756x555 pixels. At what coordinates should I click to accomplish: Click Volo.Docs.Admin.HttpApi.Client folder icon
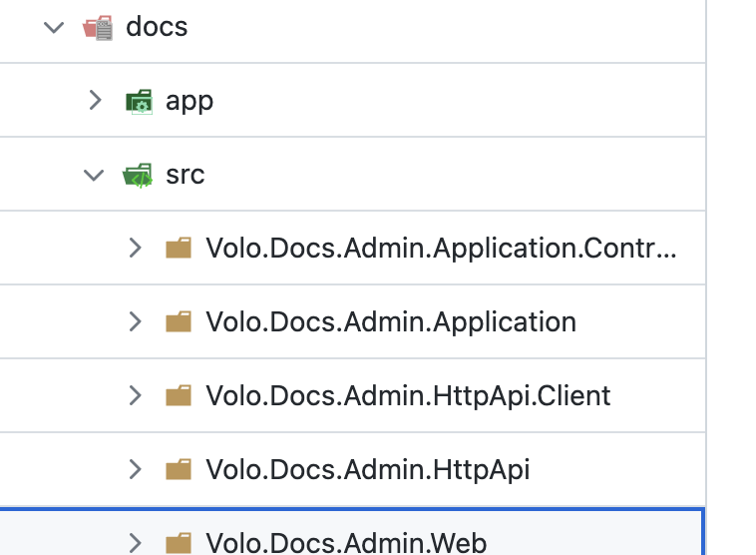[179, 396]
